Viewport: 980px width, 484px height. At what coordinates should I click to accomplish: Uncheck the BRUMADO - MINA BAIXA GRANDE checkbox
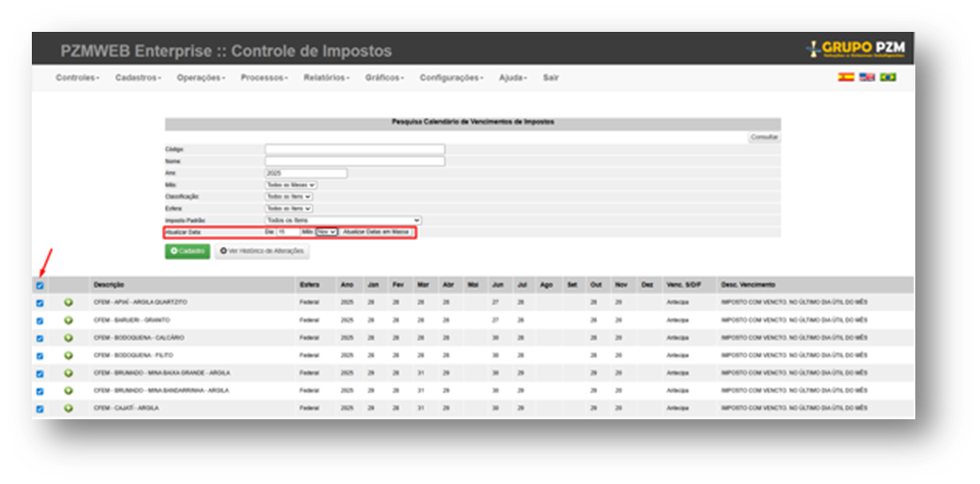coord(40,373)
